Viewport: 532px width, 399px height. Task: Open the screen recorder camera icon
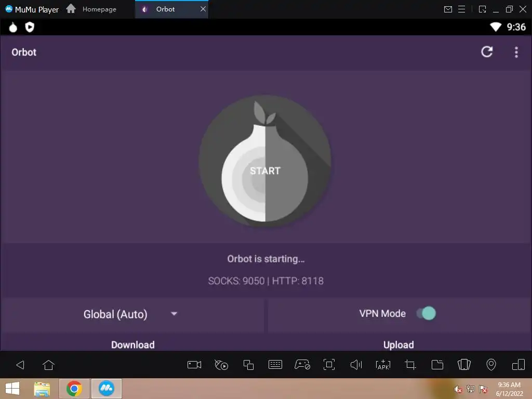pos(194,365)
